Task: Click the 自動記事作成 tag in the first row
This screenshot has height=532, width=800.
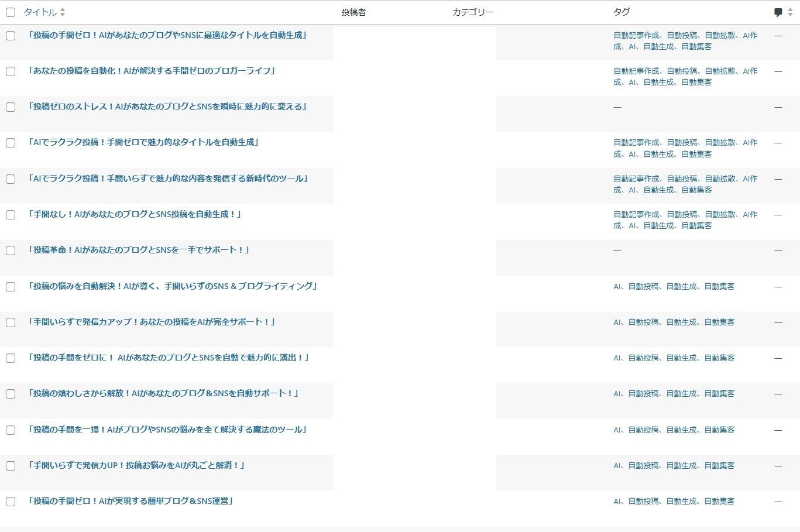Action: click(636, 35)
